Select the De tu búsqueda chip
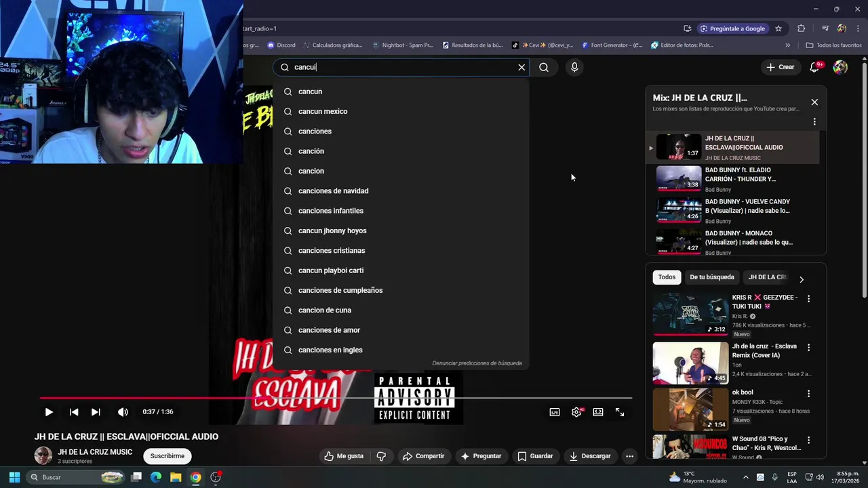Image resolution: width=868 pixels, height=488 pixels. [x=712, y=277]
